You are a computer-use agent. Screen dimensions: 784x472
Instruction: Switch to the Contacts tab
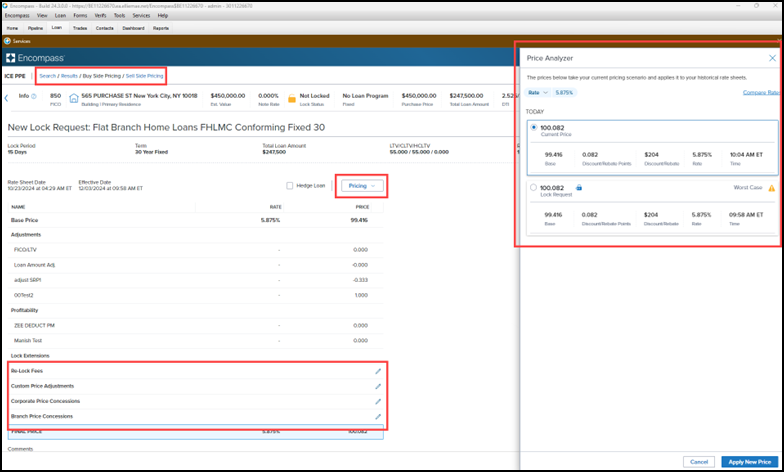pos(104,28)
